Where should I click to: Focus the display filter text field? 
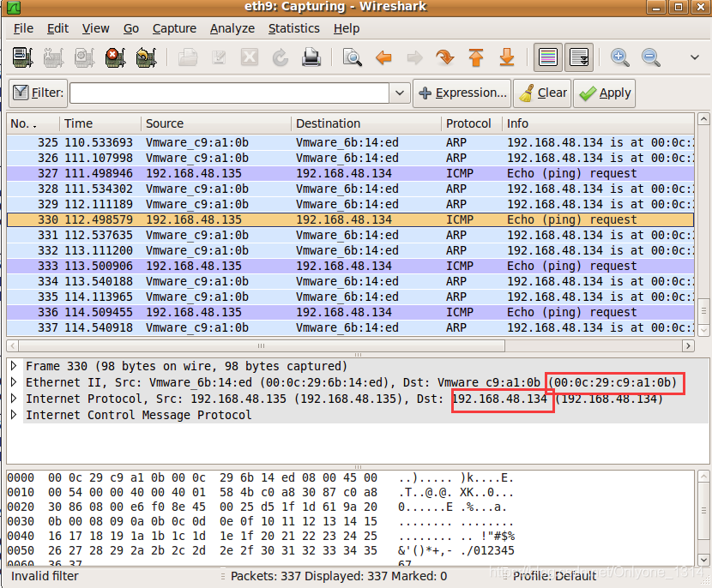pyautogui.click(x=229, y=93)
